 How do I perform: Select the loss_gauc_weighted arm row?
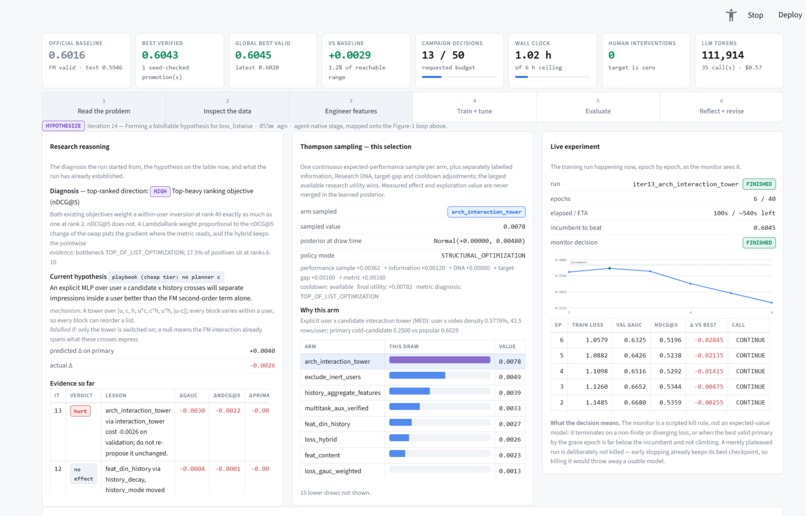[x=413, y=471]
